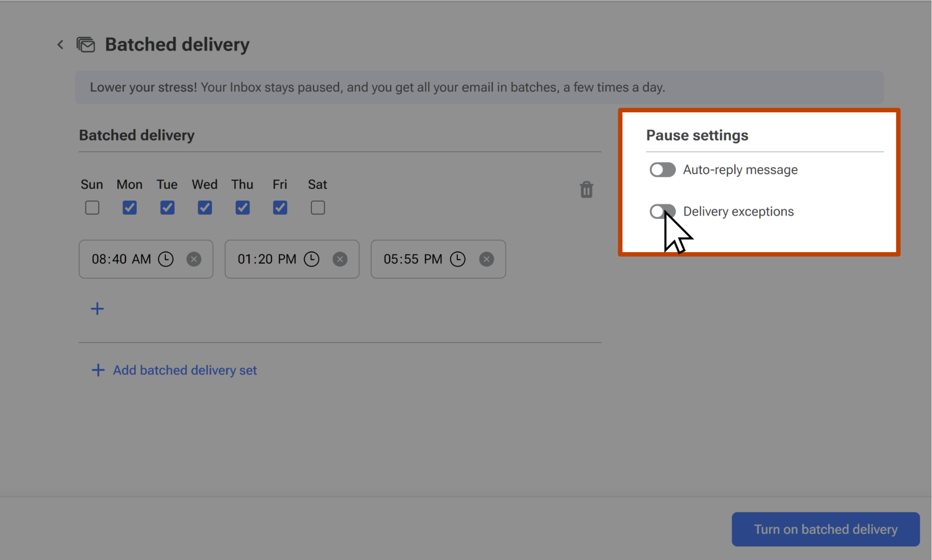
Task: Remove the 05:55 PM delivery time
Action: [486, 259]
